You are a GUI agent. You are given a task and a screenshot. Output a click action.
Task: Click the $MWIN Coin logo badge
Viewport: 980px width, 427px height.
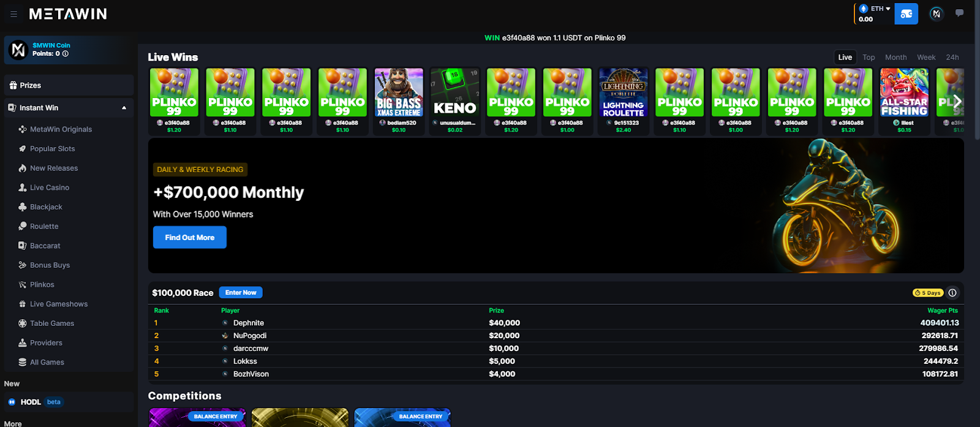18,50
